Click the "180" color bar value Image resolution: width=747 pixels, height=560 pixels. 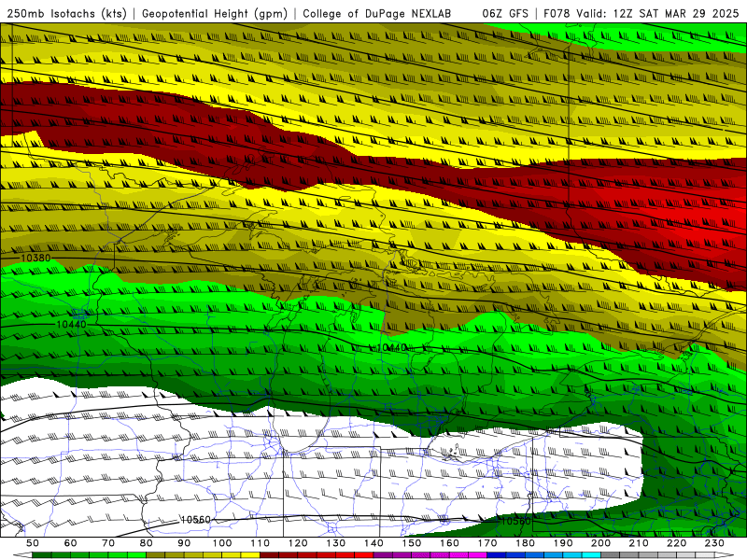click(525, 543)
